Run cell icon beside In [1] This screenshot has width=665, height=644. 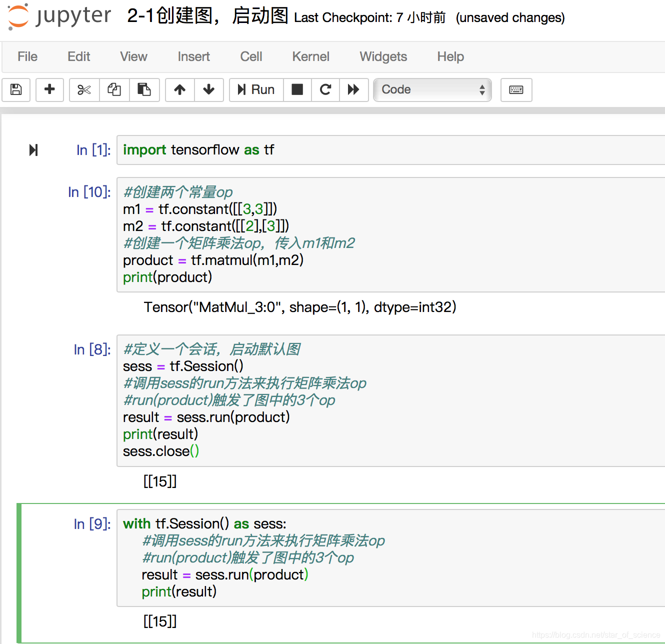pos(33,150)
